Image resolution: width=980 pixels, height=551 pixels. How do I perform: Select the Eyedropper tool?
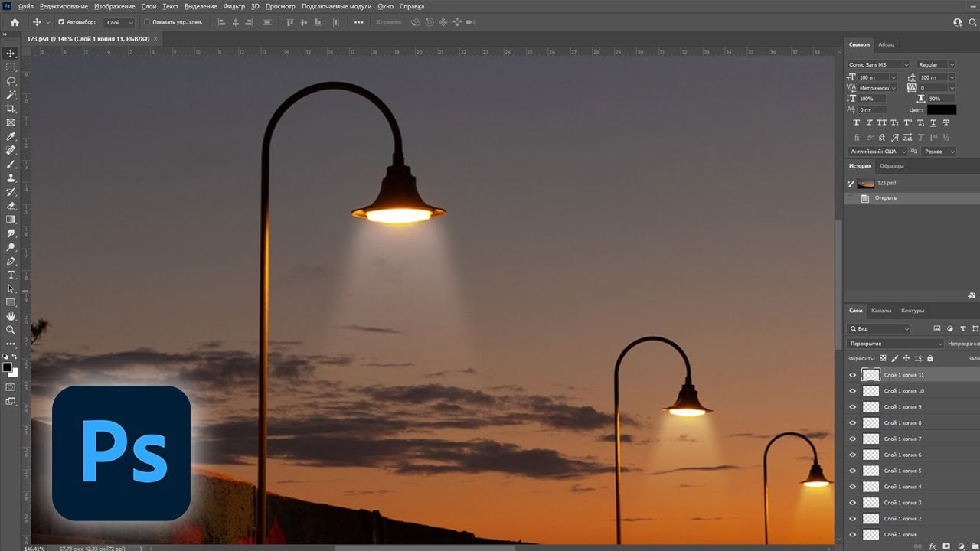[11, 136]
